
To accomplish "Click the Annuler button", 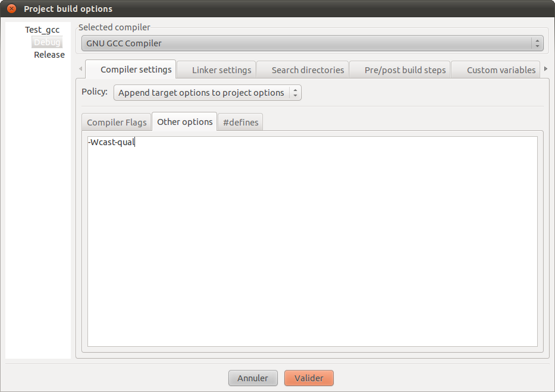I will pos(253,378).
